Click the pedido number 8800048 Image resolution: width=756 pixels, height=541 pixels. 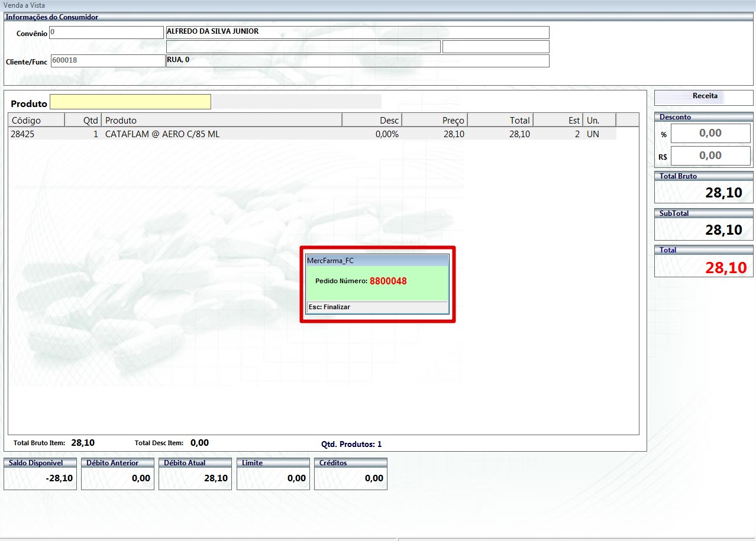pos(388,281)
